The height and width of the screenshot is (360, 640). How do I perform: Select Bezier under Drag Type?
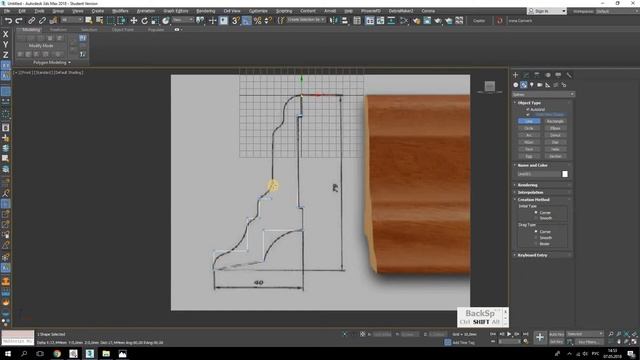click(x=536, y=244)
